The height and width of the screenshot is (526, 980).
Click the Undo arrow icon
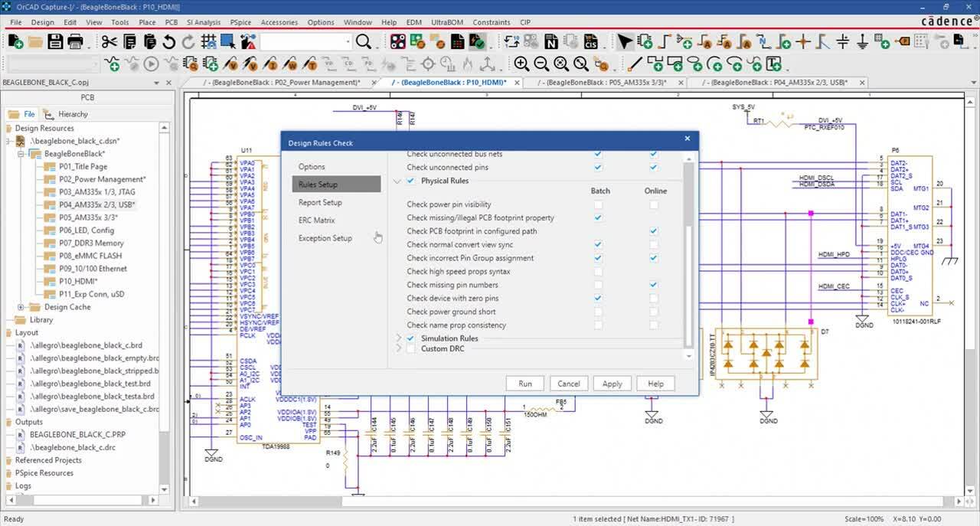pos(169,41)
